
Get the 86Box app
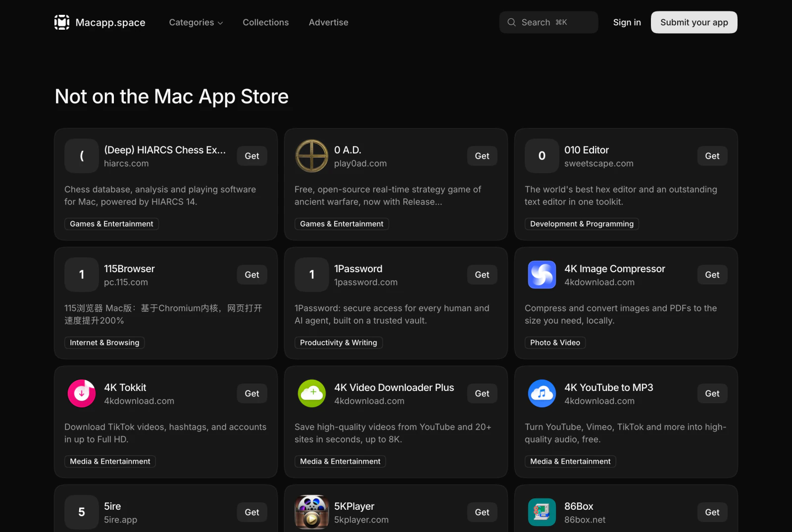pyautogui.click(x=712, y=512)
